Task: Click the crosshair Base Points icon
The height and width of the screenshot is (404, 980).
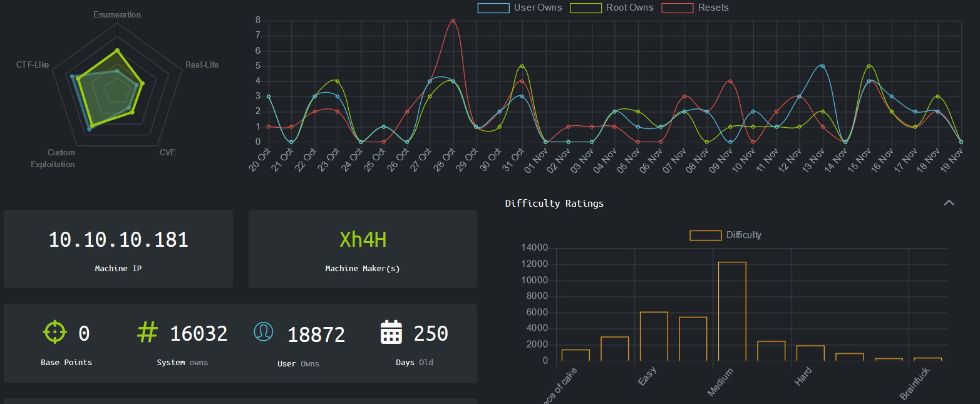Action: point(55,332)
